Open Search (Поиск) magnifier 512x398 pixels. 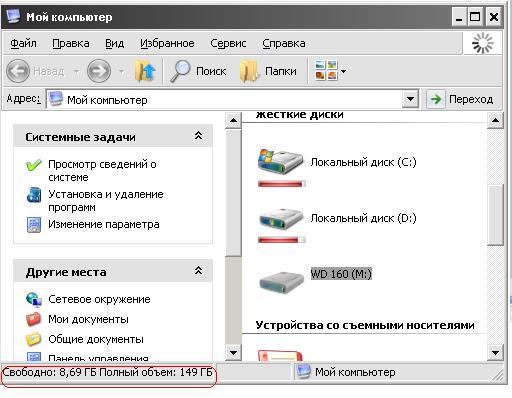click(180, 71)
